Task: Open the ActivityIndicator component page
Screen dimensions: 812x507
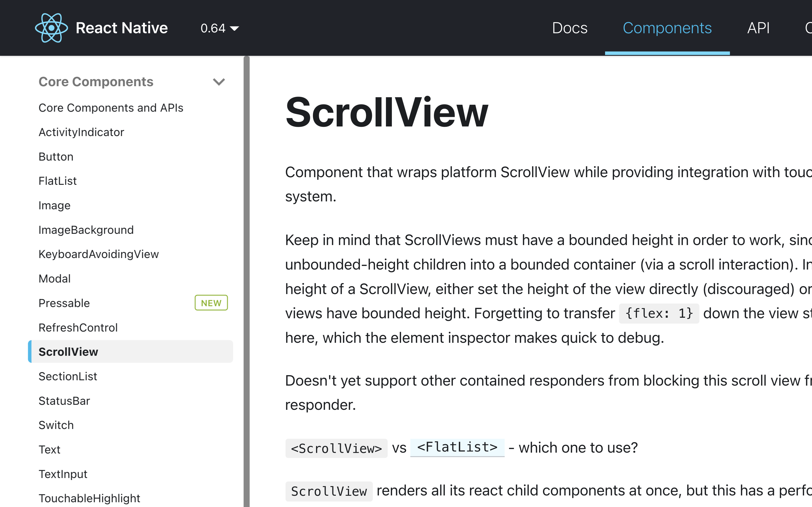Action: pyautogui.click(x=82, y=132)
